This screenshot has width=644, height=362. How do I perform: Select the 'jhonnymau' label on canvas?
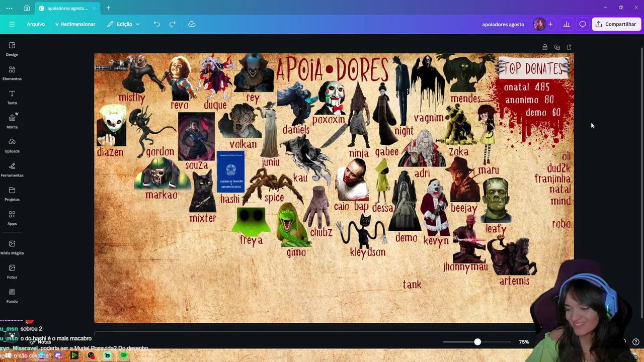pos(465,267)
